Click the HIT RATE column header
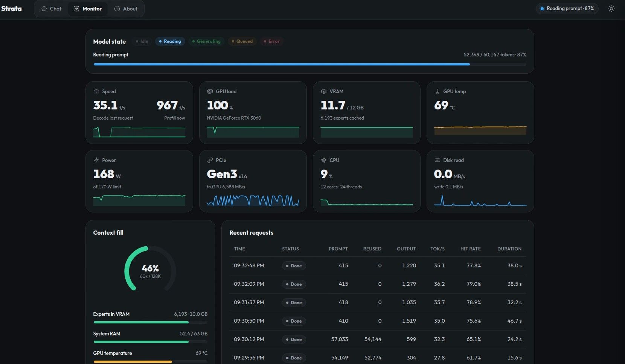 [471, 249]
